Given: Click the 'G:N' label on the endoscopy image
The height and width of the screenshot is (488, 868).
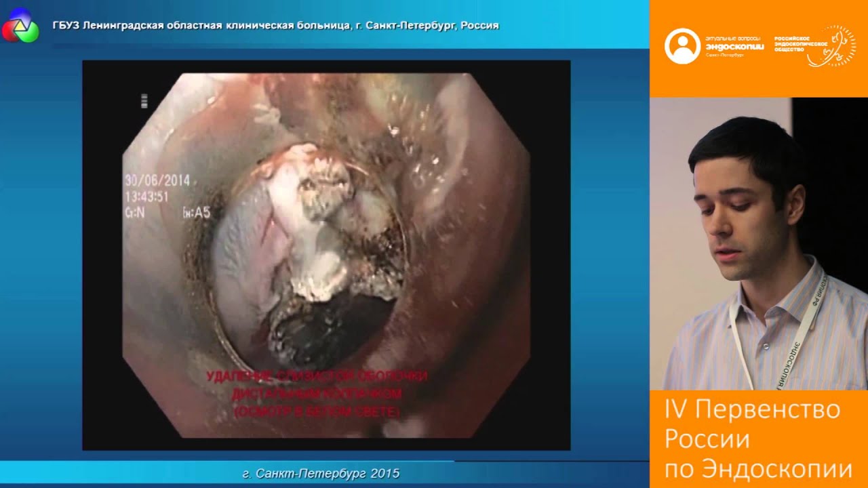Looking at the screenshot, I should [134, 212].
